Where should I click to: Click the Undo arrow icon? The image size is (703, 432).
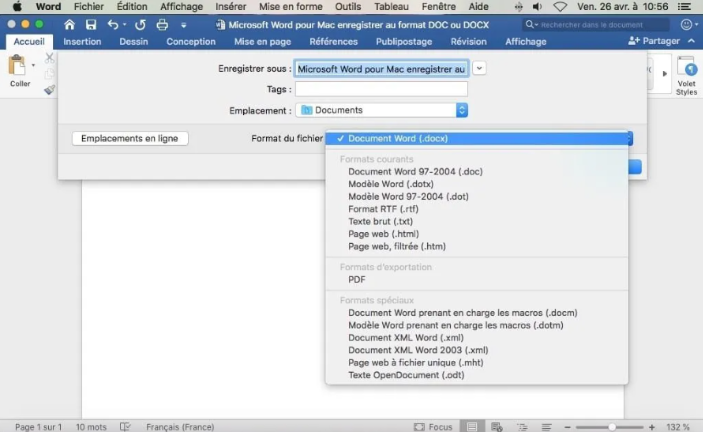(112, 24)
